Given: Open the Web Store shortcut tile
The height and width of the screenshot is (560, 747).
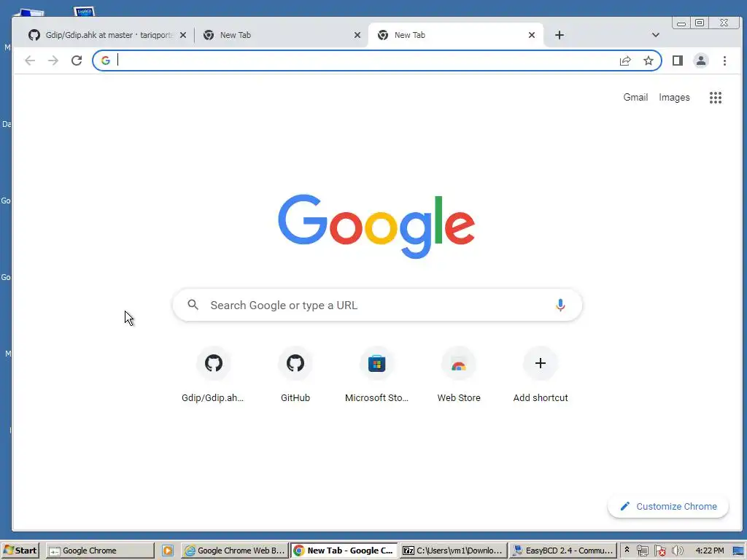Looking at the screenshot, I should pos(459,376).
